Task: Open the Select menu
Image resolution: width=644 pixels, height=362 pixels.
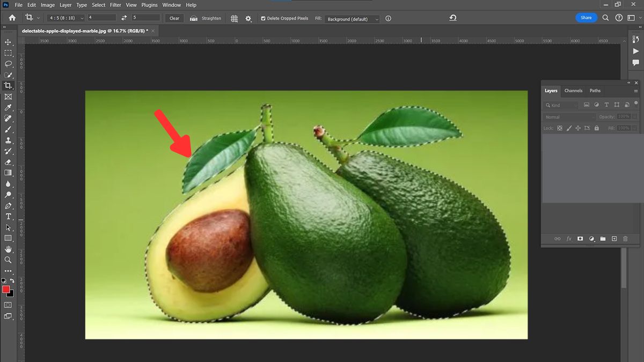Action: click(x=98, y=5)
